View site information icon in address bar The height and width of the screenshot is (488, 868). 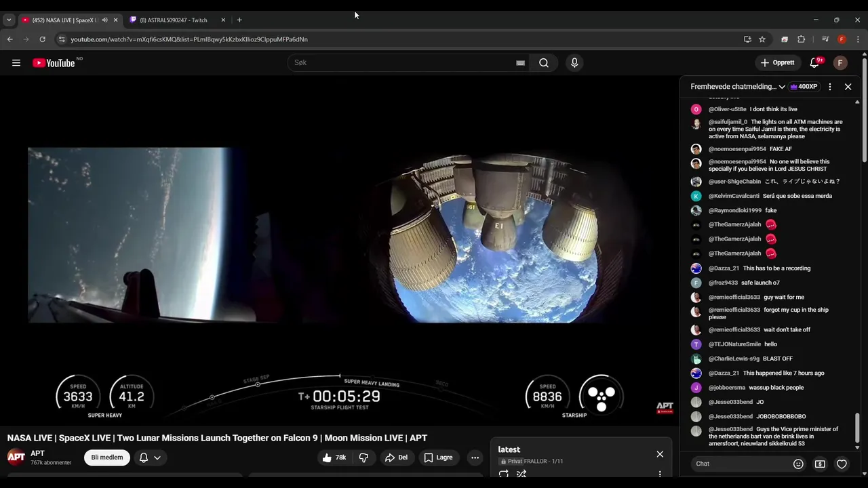(62, 39)
